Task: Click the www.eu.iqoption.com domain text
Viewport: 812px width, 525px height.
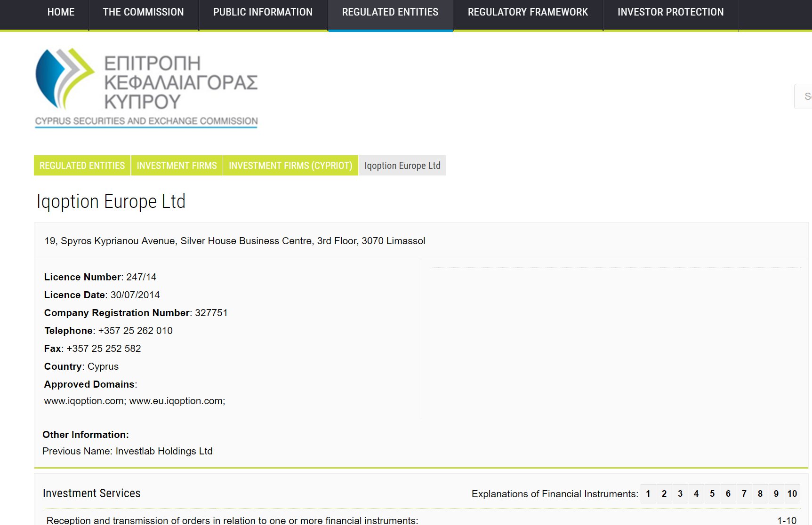Action: [x=177, y=401]
